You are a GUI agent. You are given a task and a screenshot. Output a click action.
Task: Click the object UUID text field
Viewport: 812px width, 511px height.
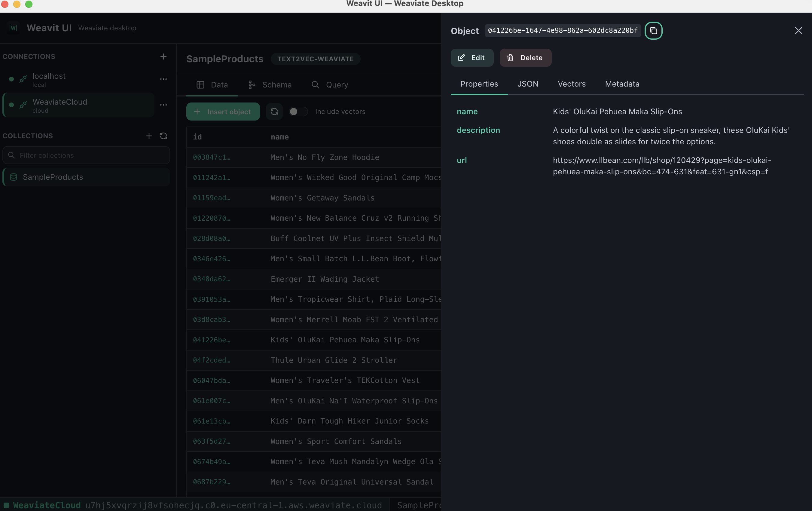coord(563,31)
